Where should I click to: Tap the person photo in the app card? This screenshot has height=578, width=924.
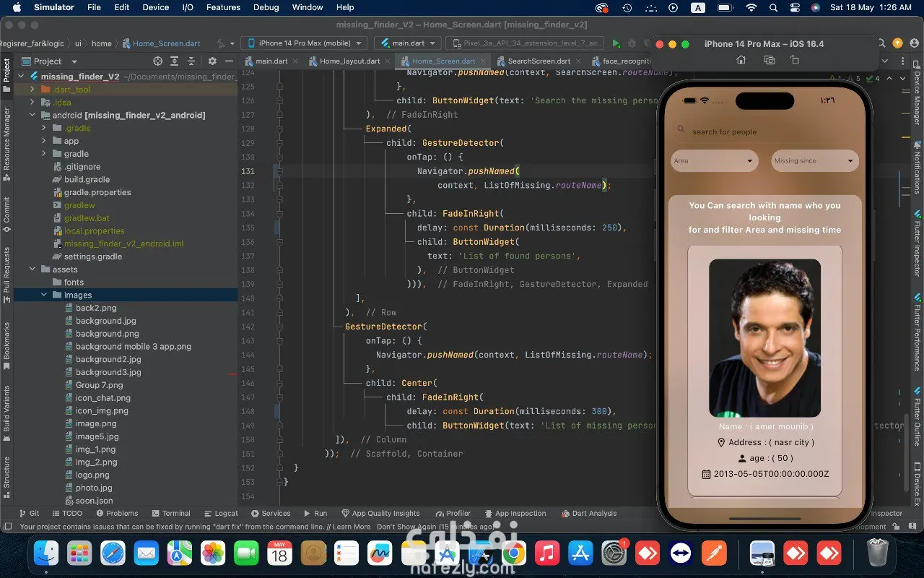tap(764, 338)
